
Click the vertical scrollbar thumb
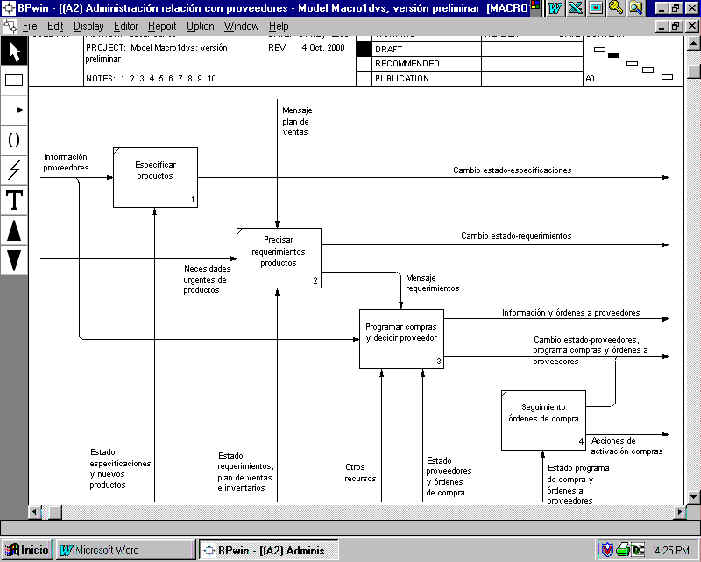(692, 72)
